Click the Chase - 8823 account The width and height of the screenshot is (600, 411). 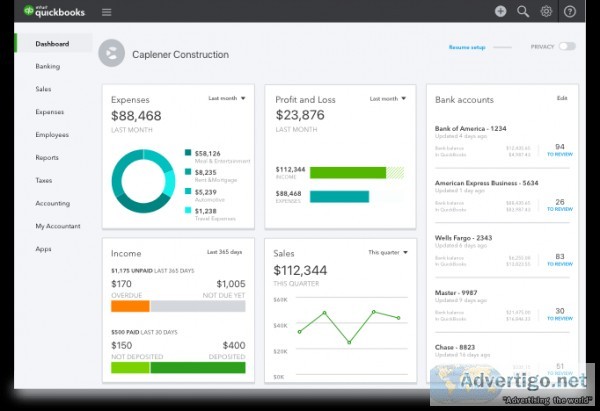[x=455, y=347]
